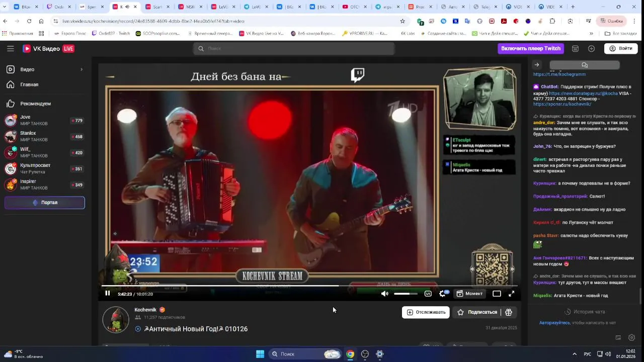The image size is (644, 362).
Task: Click the Портал button in sidebar
Action: (x=45, y=203)
